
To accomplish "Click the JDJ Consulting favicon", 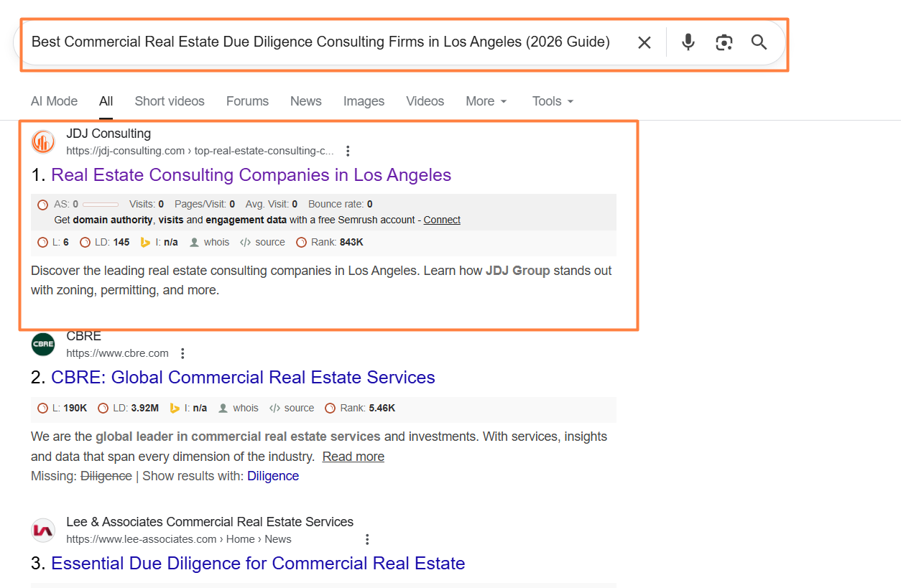I will click(43, 142).
